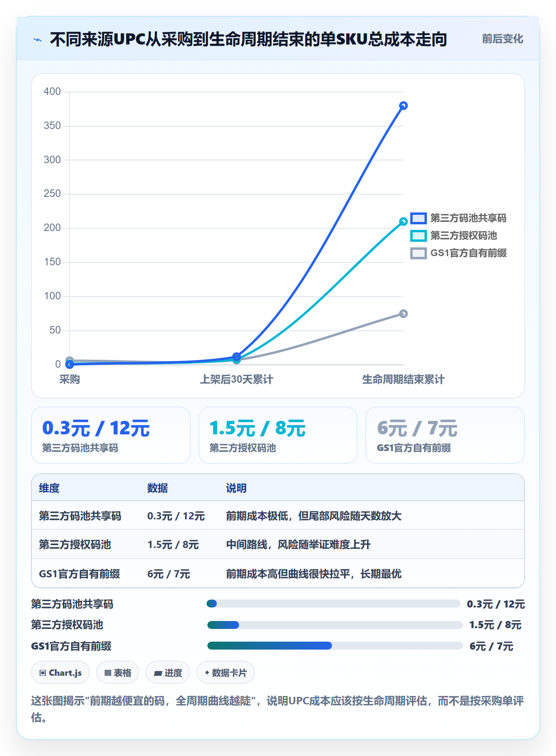This screenshot has width=556, height=756.
Task: Click the 数据卡片 tag chip
Action: pyautogui.click(x=226, y=673)
